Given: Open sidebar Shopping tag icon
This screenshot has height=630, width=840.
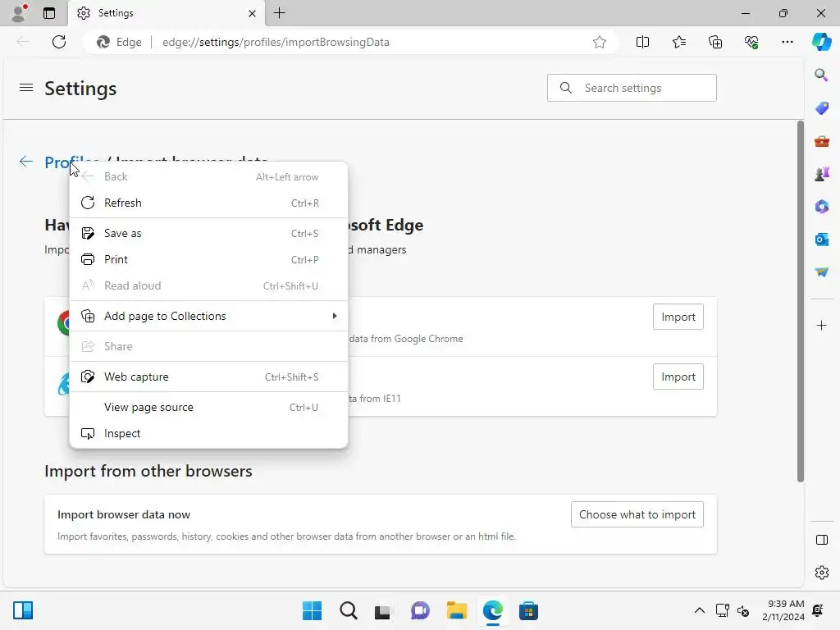Looking at the screenshot, I should (821, 107).
